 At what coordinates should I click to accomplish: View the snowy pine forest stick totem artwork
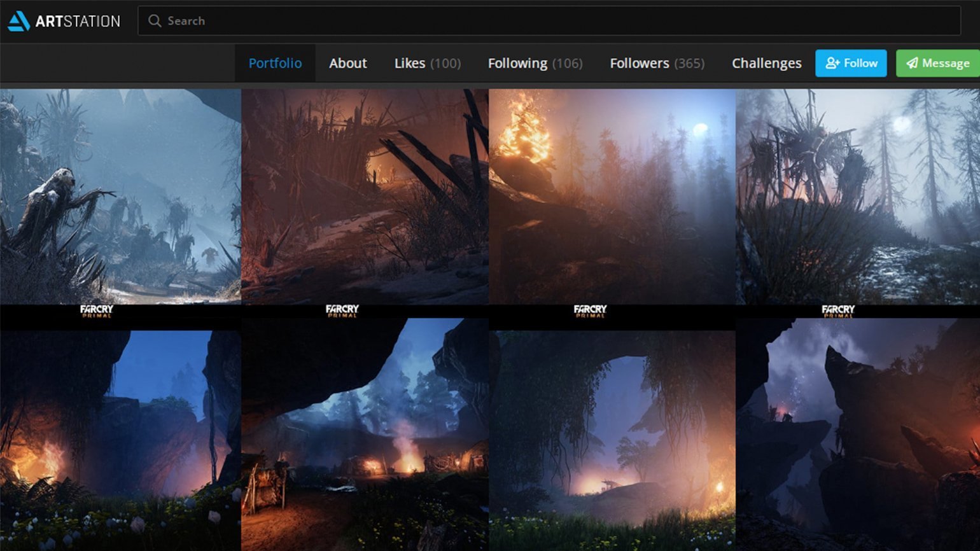[x=858, y=196]
